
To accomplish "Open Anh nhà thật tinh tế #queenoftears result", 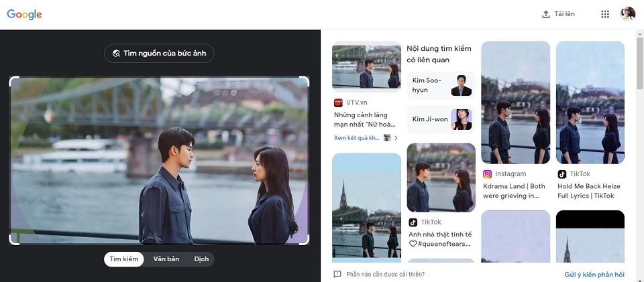I will (440, 239).
